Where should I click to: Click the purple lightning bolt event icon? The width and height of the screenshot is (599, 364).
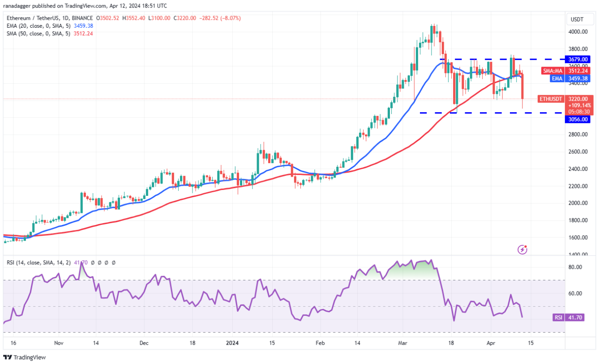[x=522, y=250]
